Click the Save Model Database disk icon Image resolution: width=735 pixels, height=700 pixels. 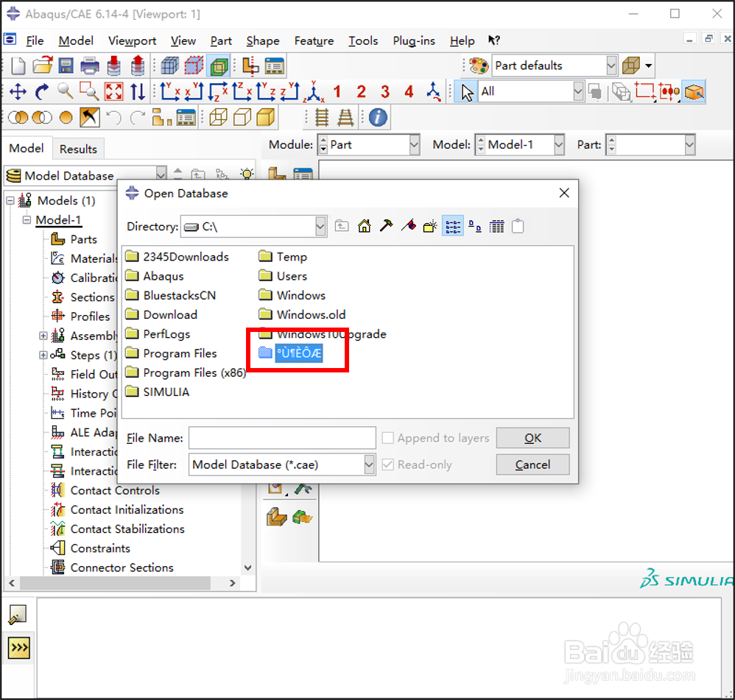point(66,66)
